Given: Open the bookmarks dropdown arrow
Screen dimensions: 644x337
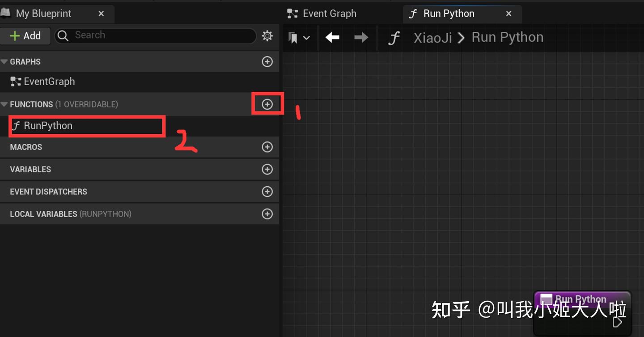Looking at the screenshot, I should [x=307, y=38].
